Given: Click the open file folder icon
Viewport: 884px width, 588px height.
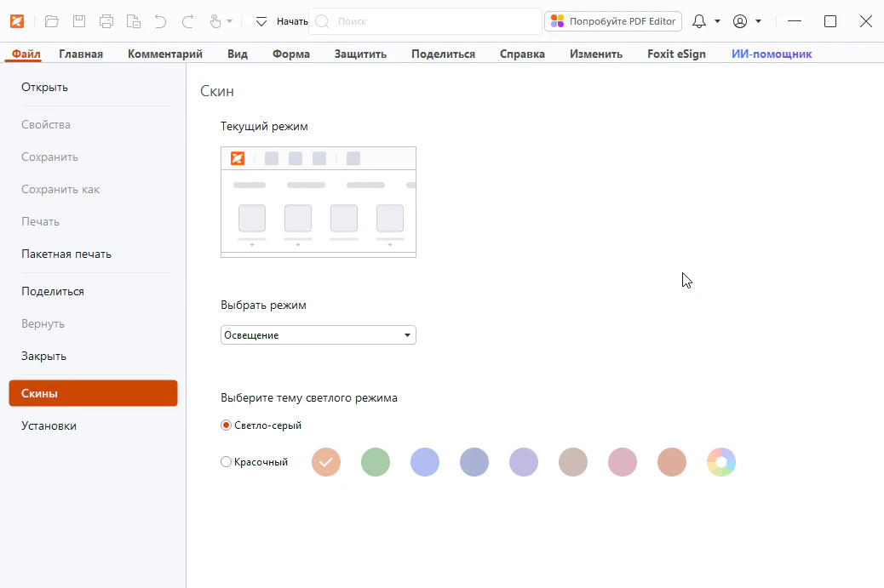Looking at the screenshot, I should coord(52,21).
